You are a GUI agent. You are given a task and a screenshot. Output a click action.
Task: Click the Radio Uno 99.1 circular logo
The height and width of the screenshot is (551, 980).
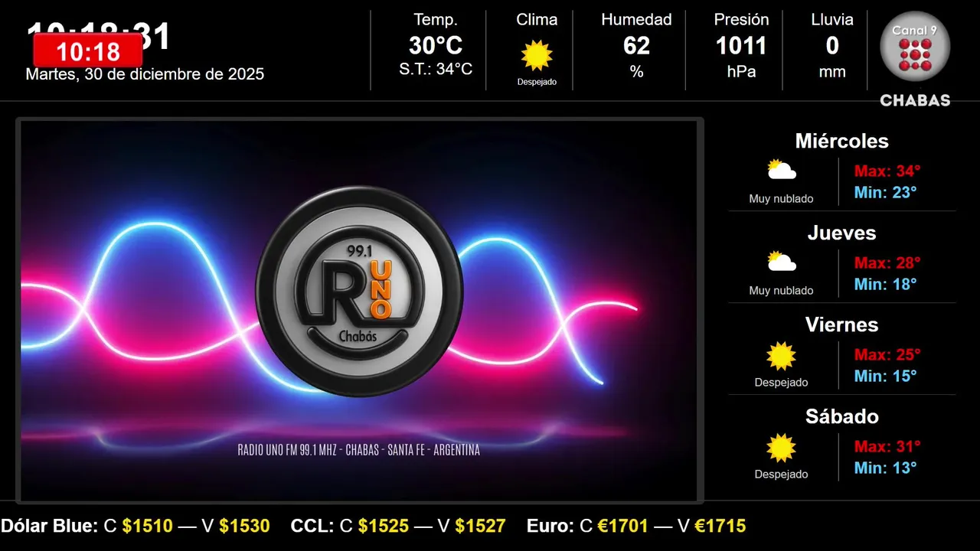pyautogui.click(x=359, y=292)
